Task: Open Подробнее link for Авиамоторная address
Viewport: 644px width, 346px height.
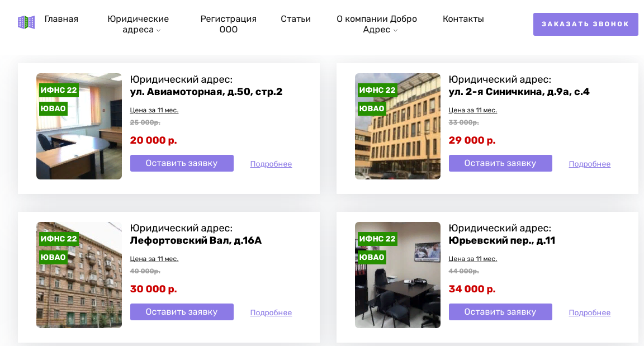Action: coord(271,164)
